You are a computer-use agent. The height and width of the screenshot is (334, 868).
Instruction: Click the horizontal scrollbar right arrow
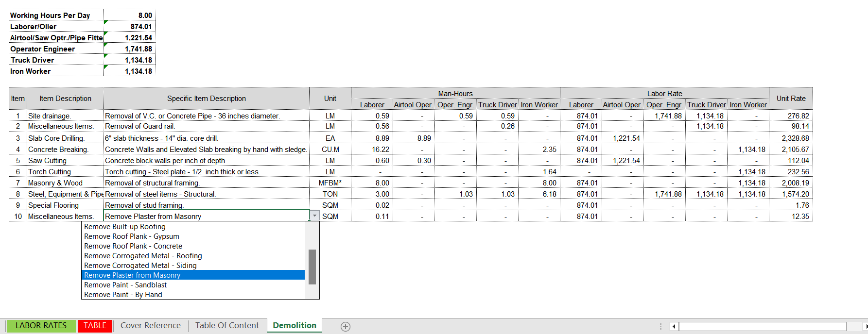click(x=865, y=326)
